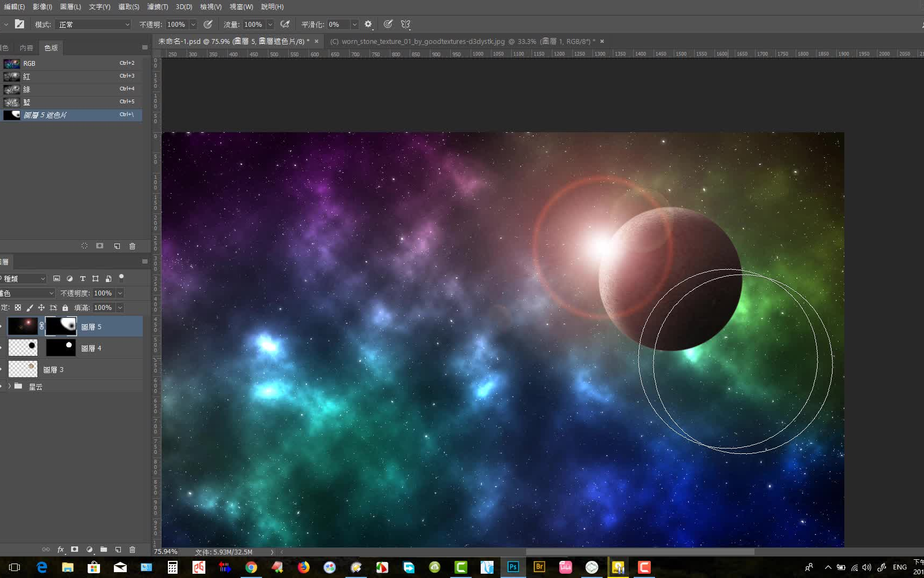Screen dimensions: 924x578
Task: Create a new fill or adjustment layer
Action: coord(89,549)
